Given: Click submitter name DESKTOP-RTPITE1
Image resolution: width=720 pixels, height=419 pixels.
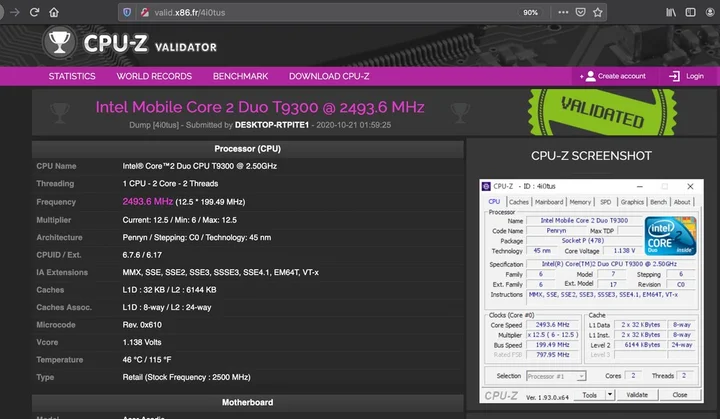Looking at the screenshot, I should click(272, 125).
